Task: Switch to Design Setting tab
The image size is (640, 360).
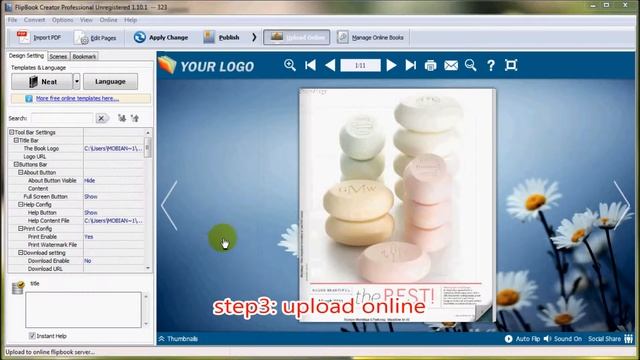Action: 27,56
